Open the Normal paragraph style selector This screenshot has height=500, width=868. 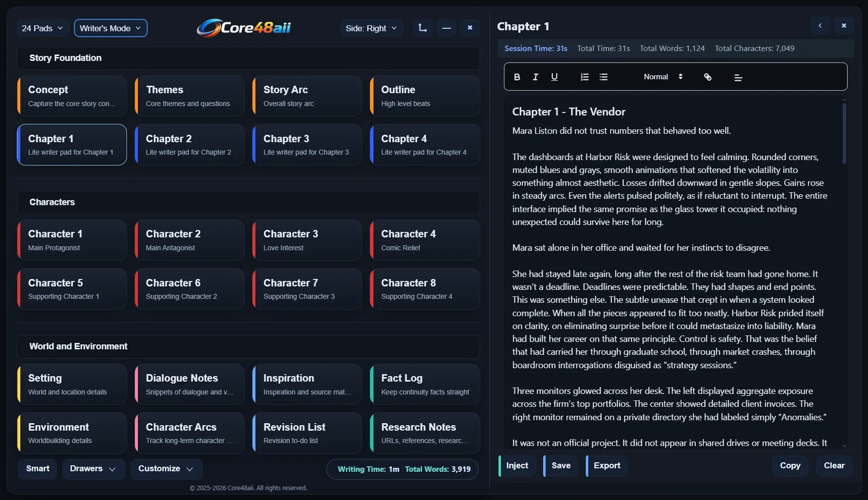tap(662, 77)
